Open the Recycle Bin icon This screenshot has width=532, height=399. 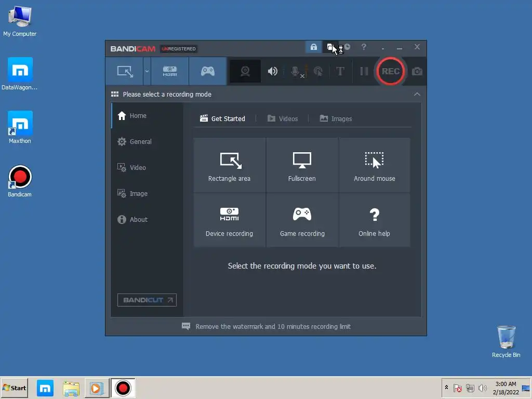(506, 341)
